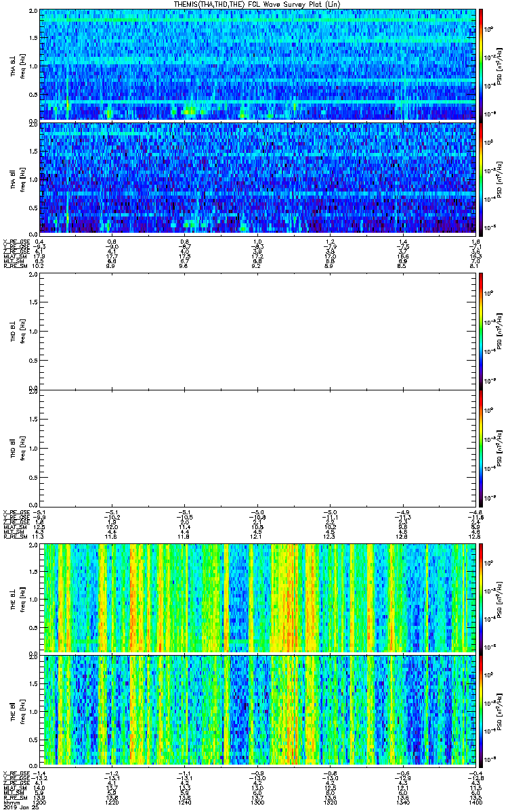Viewport: 508px width, 812px height.
Task: Click the color bar beside THE BL panel
Action: [x=481, y=597]
